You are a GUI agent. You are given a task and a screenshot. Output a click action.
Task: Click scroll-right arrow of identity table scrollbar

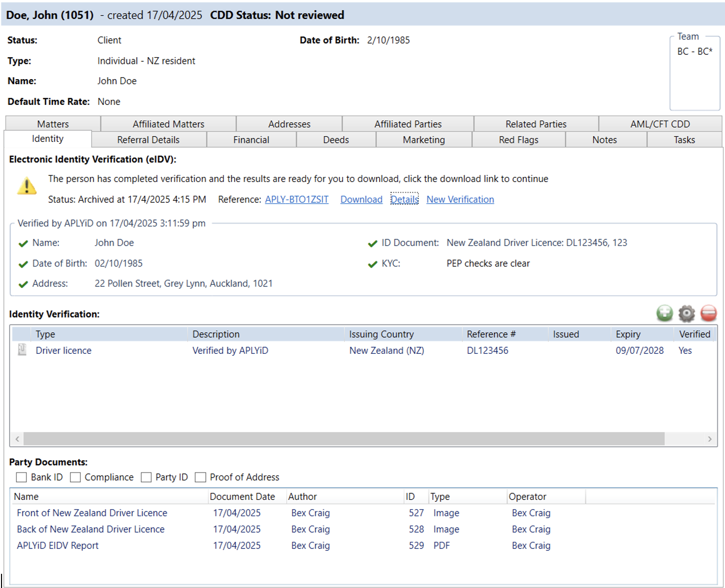tap(709, 439)
